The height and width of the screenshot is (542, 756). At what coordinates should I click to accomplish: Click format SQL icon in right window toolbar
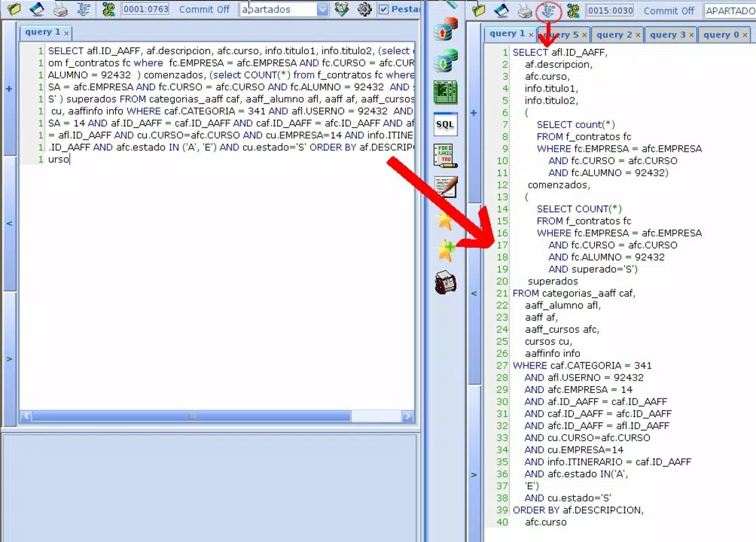(x=548, y=11)
